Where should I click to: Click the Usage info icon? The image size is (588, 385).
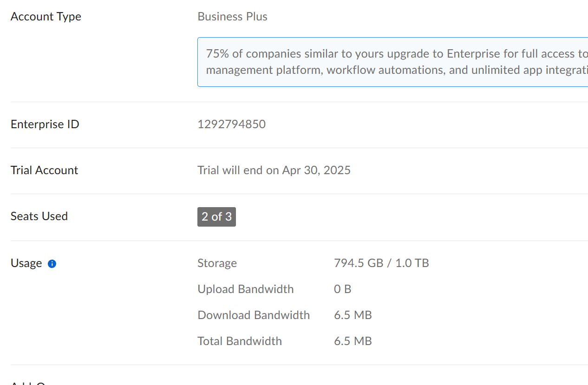(x=52, y=264)
